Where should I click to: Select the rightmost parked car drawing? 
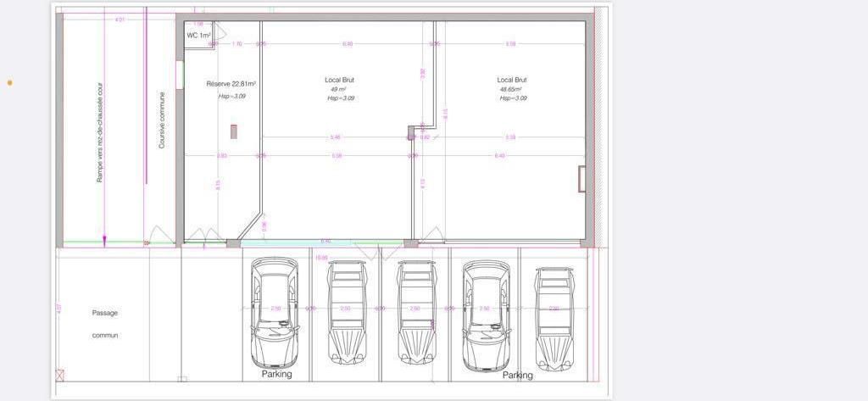(x=555, y=319)
